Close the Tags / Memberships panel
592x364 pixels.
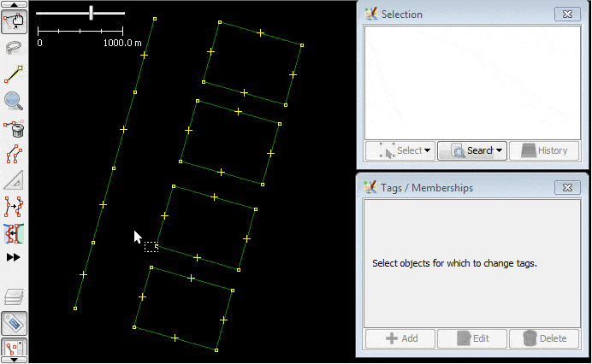[567, 187]
